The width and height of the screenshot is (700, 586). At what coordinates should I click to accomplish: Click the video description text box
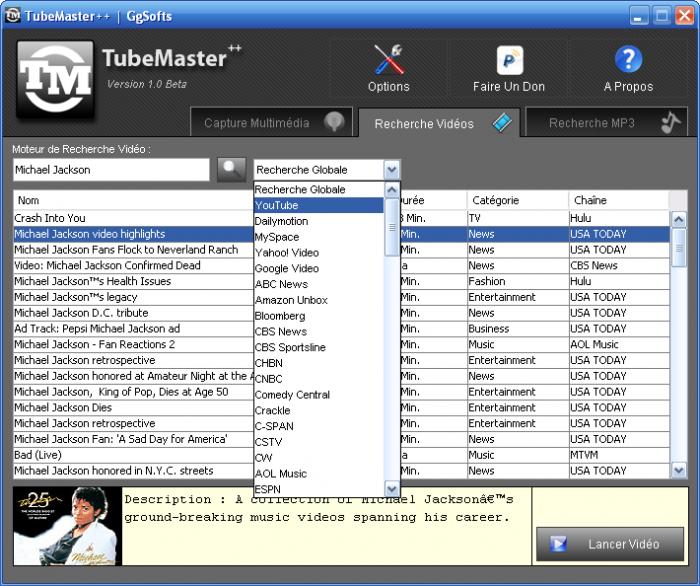click(x=326, y=526)
